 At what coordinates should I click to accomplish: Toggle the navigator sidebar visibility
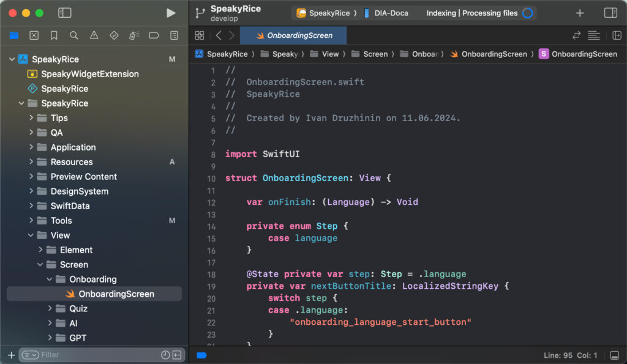pyautogui.click(x=65, y=13)
